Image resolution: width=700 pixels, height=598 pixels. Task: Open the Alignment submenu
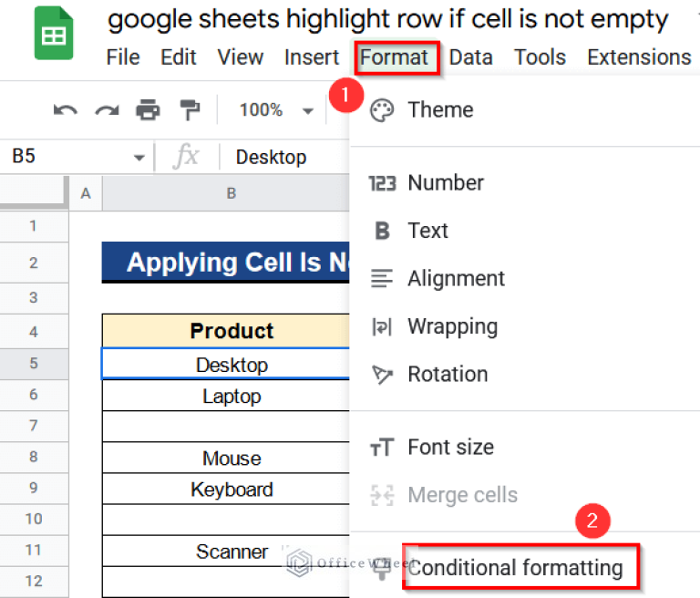456,279
